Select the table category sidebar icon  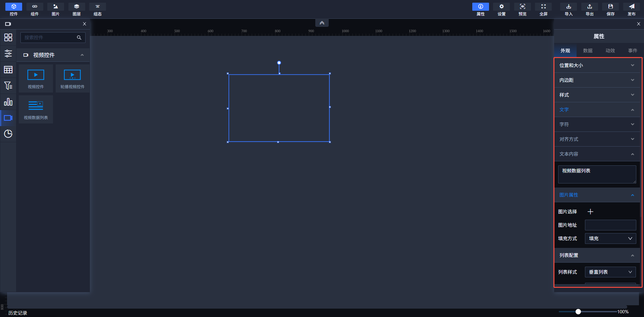tap(8, 70)
